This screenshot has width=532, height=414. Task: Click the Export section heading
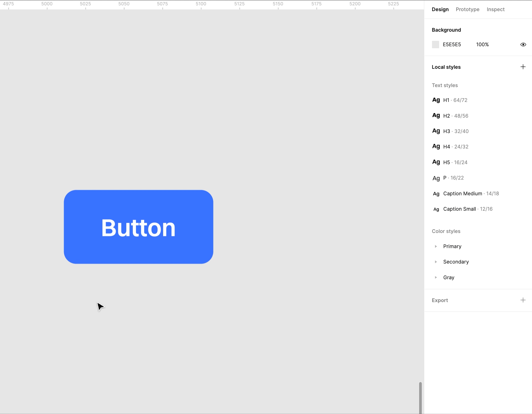click(440, 300)
